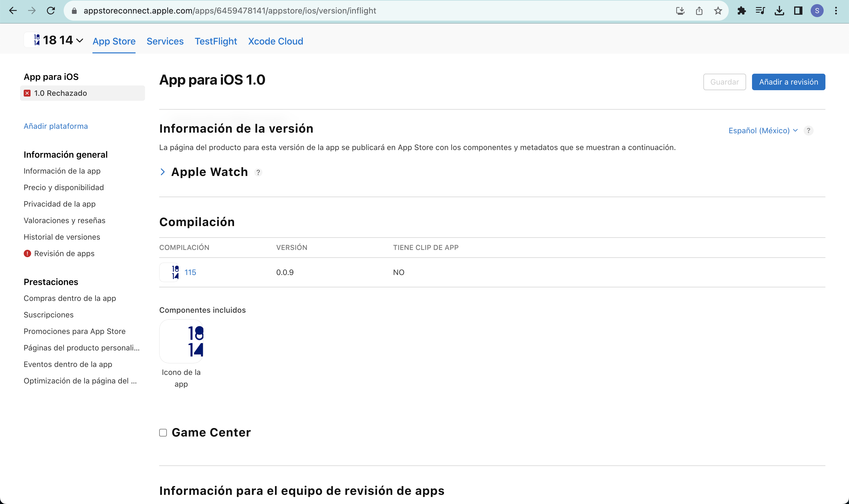Click the help icon next to Apple Watch
The width and height of the screenshot is (849, 504).
(x=258, y=172)
